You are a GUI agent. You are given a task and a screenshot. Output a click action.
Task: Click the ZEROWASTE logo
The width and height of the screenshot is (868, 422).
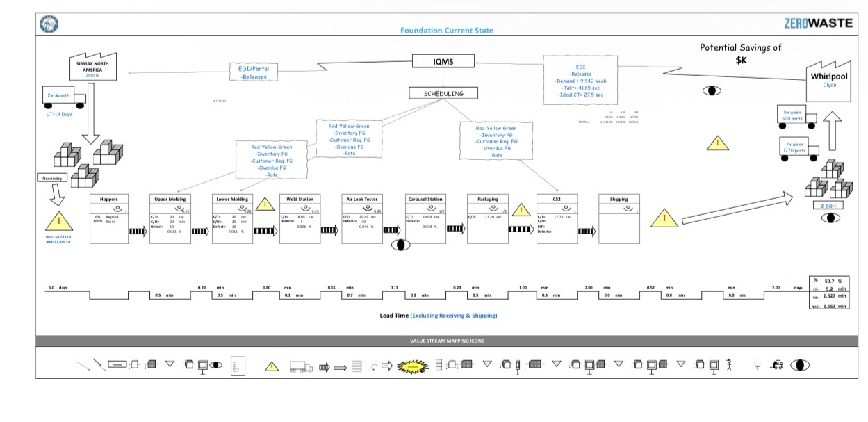coord(818,23)
